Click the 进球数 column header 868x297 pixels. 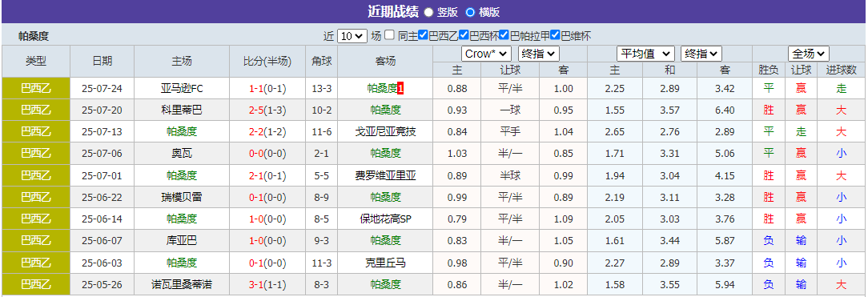[x=842, y=70]
